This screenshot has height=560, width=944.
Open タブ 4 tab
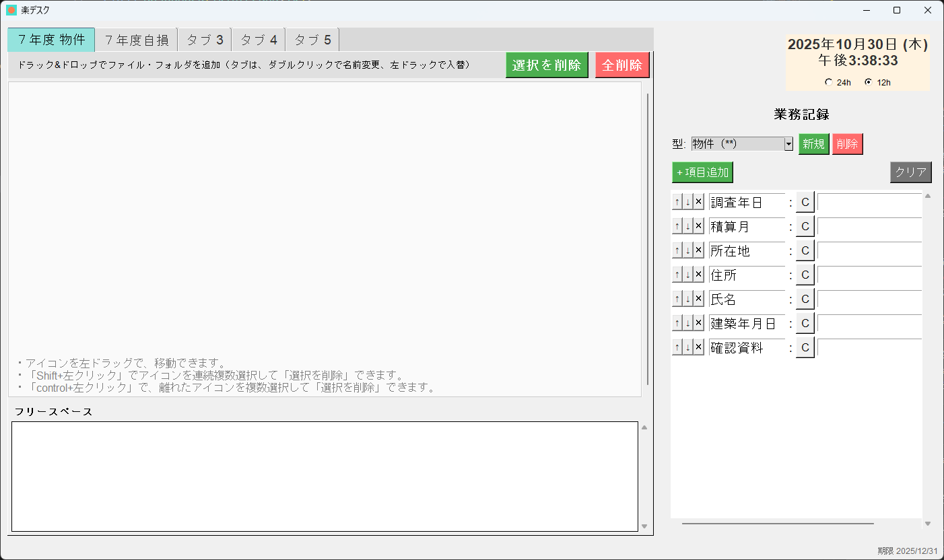tap(259, 40)
